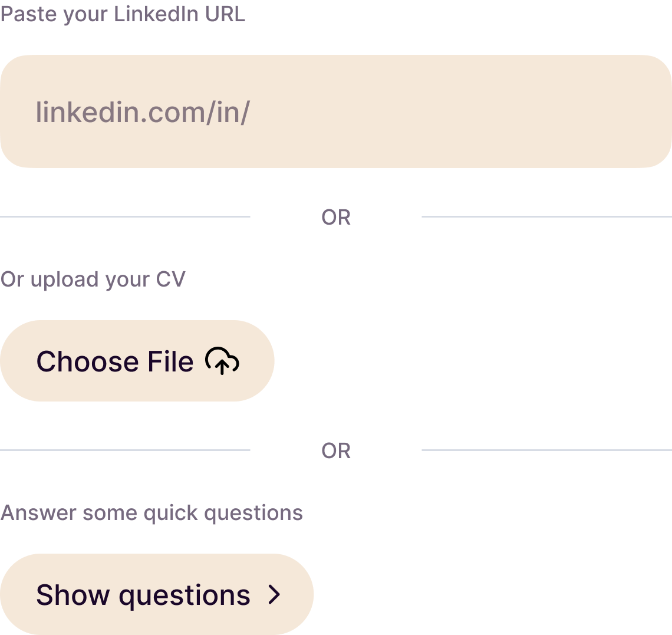The height and width of the screenshot is (635, 672).
Task: Click the OR separator below Choose File
Action: point(336,450)
